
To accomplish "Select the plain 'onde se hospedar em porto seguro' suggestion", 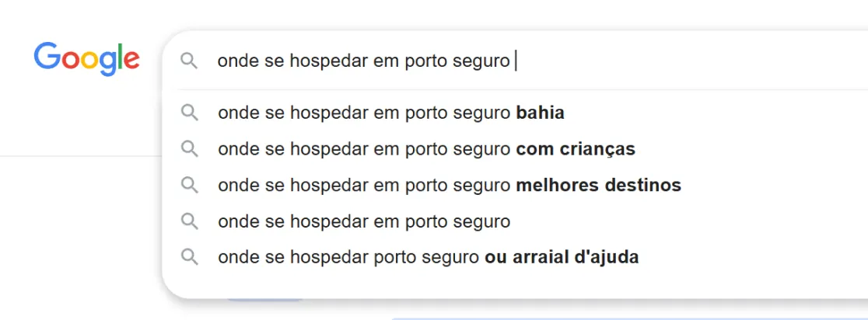I will (x=515, y=221).
